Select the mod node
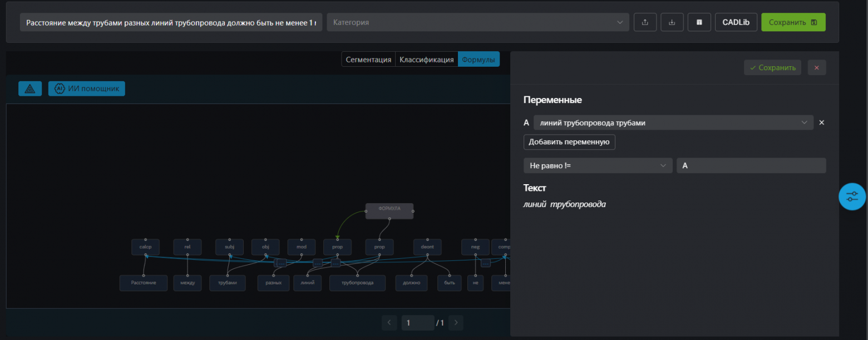This screenshot has height=340, width=868. point(302,247)
